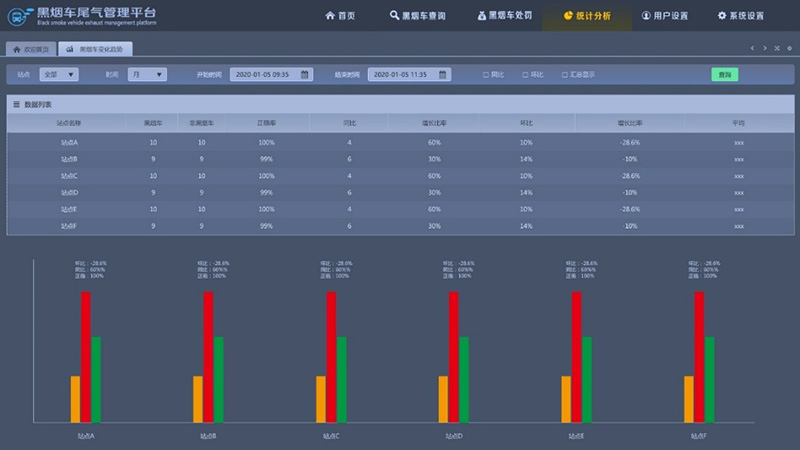The image size is (800, 450).
Task: Open 首页 home navigation item
Action: pyautogui.click(x=340, y=16)
